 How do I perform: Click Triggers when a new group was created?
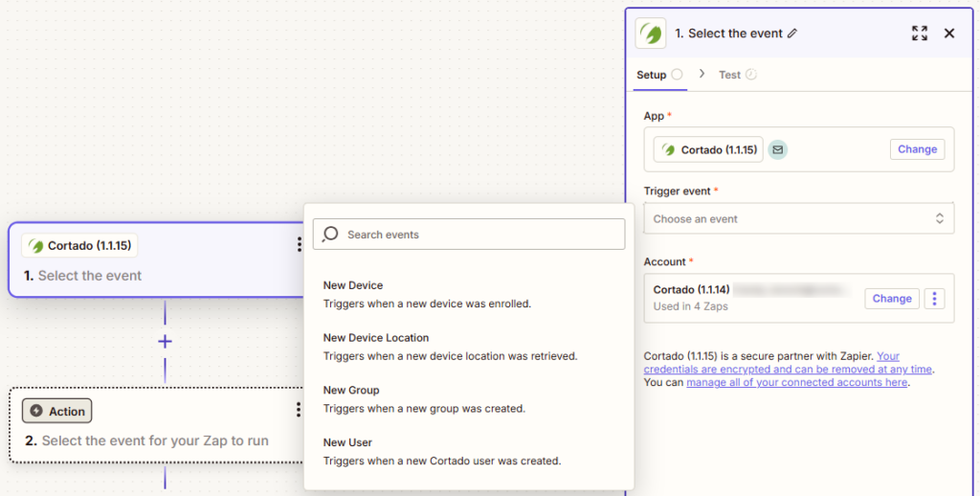click(x=424, y=409)
